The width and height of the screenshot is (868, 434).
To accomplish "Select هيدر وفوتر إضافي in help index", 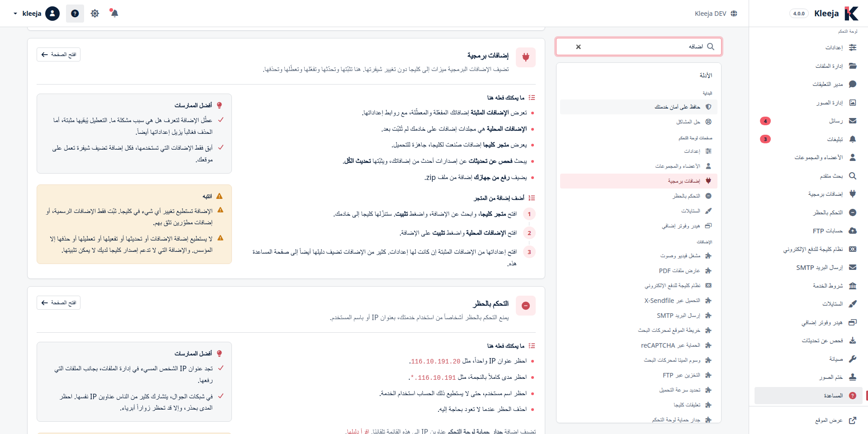I will click(638, 226).
